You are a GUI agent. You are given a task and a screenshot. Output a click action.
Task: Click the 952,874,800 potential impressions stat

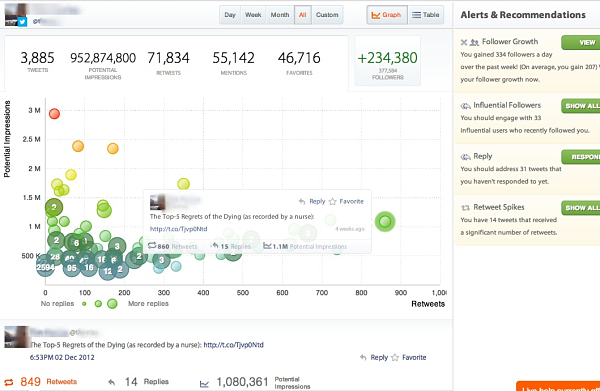pyautogui.click(x=103, y=65)
